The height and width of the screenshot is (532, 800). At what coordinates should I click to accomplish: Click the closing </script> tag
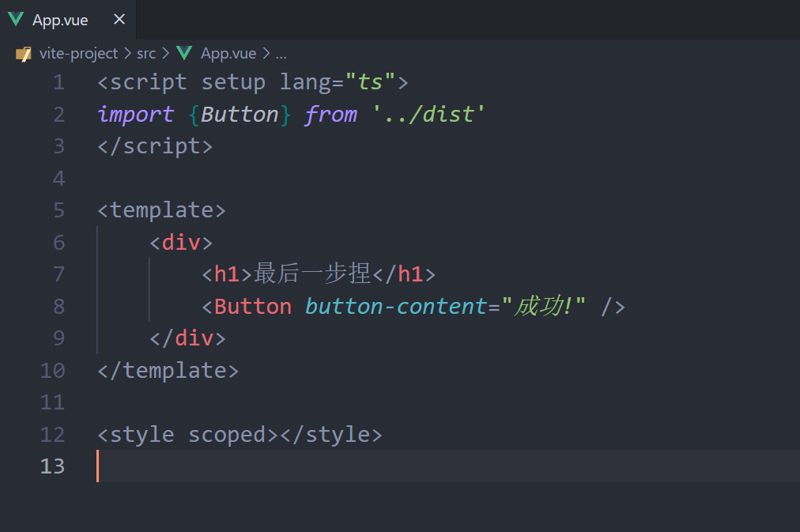155,146
